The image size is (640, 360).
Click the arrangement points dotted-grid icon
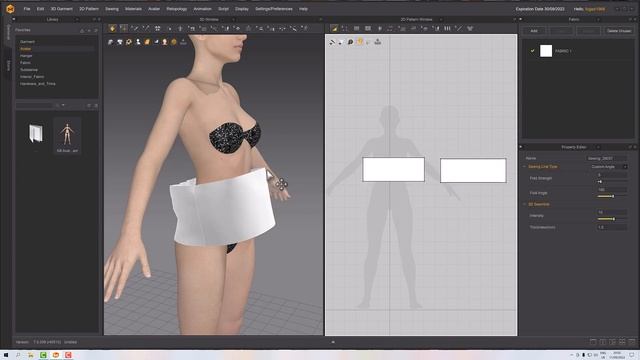coord(158,28)
